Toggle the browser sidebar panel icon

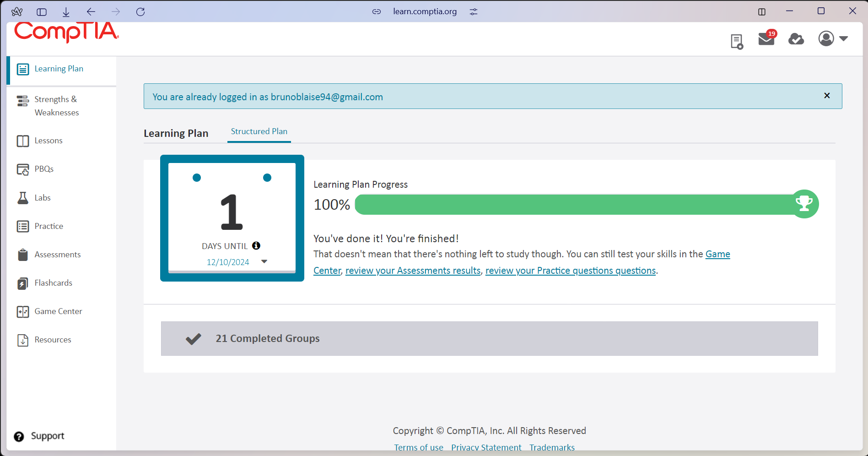[x=42, y=12]
